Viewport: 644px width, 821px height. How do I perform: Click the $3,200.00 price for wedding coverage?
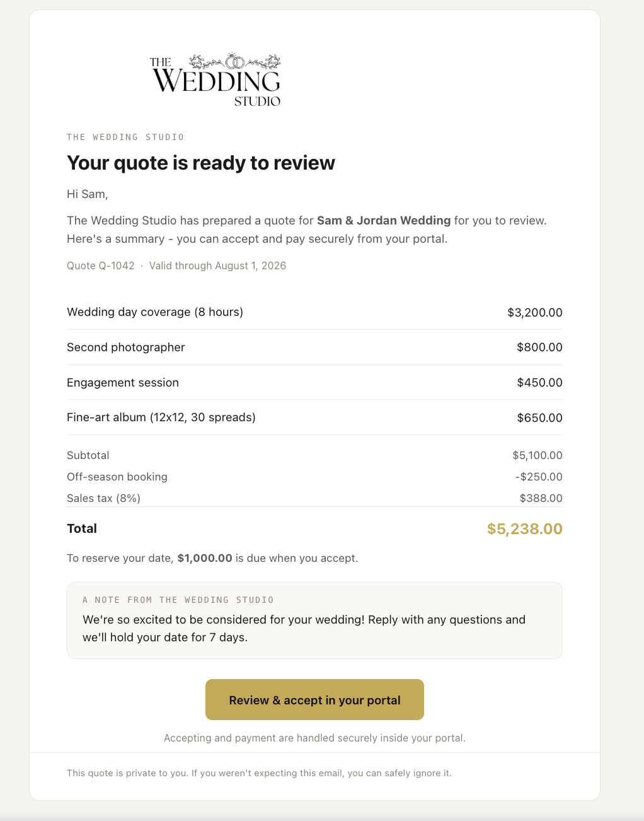[x=535, y=312]
